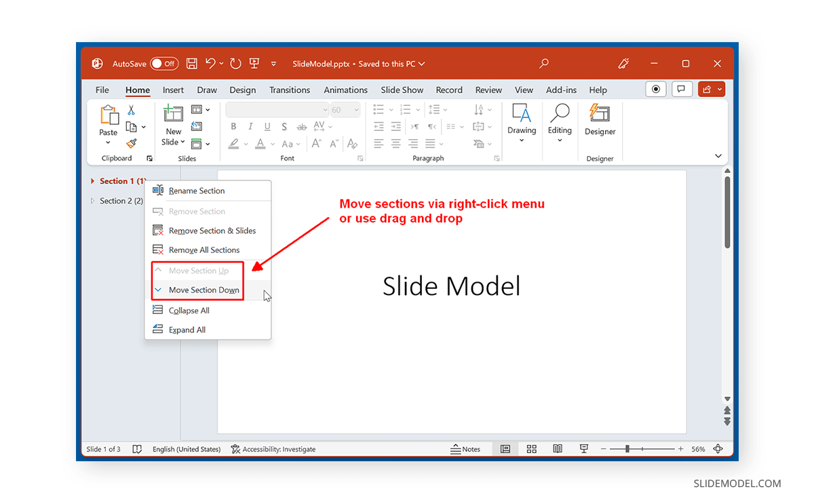This screenshot has width=814, height=504.
Task: Switch to Slide Sorter view
Action: click(x=531, y=448)
